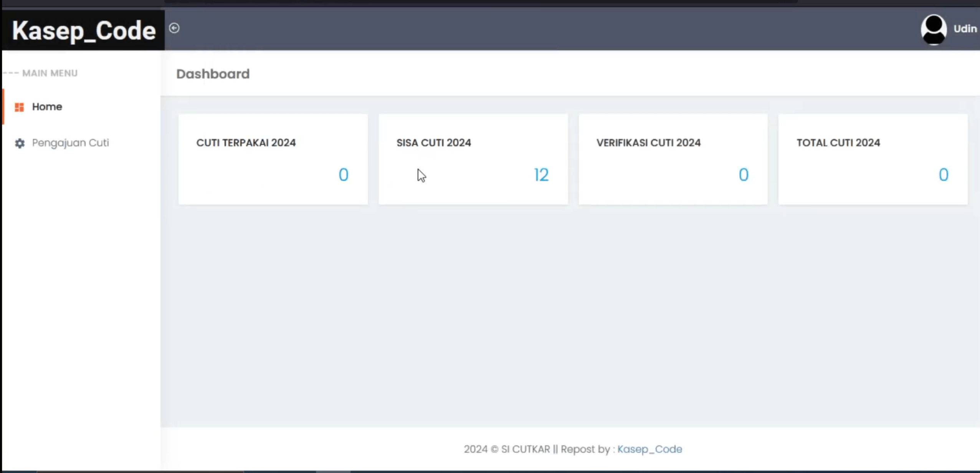The height and width of the screenshot is (473, 980).
Task: Click the CUTI TERPAKAI 2024 card title
Action: tap(246, 143)
